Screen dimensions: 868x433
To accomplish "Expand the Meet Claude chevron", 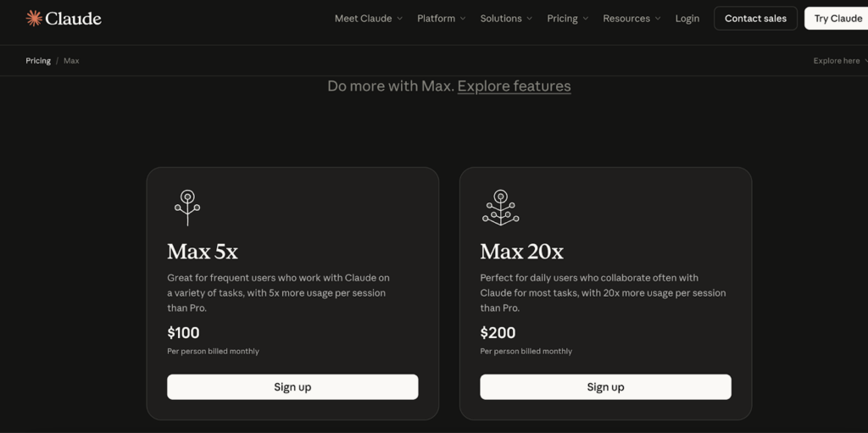I will (399, 19).
